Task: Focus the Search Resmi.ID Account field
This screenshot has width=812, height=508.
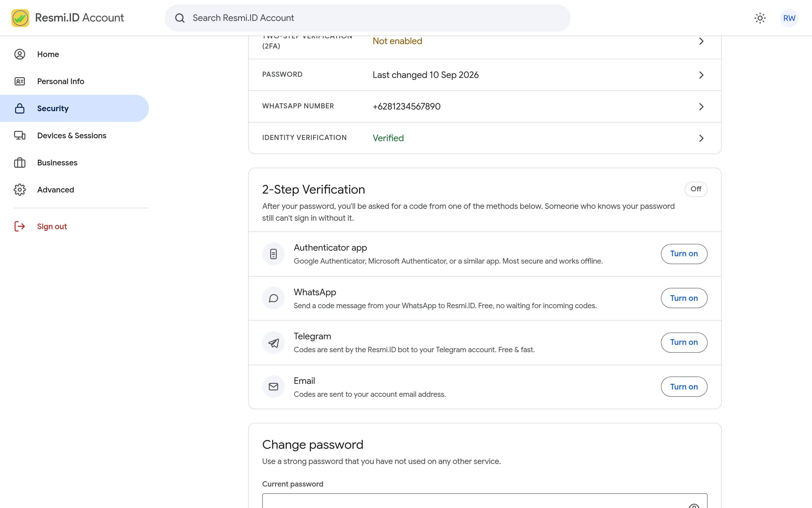Action: 367,18
